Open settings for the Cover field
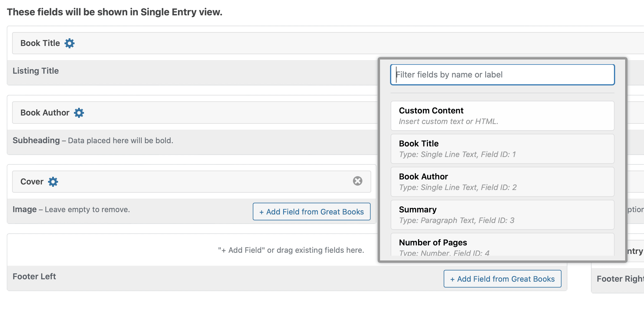Image resolution: width=644 pixels, height=317 pixels. coord(53,181)
